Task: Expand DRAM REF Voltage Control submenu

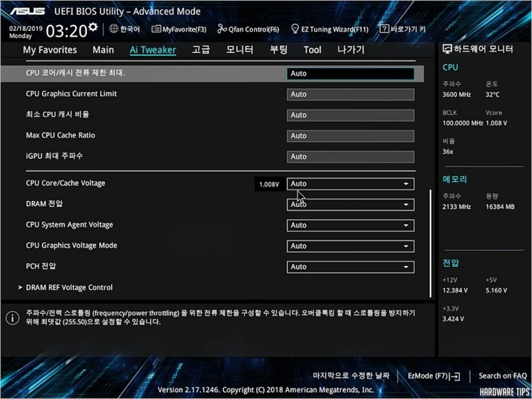Action: 69,287
